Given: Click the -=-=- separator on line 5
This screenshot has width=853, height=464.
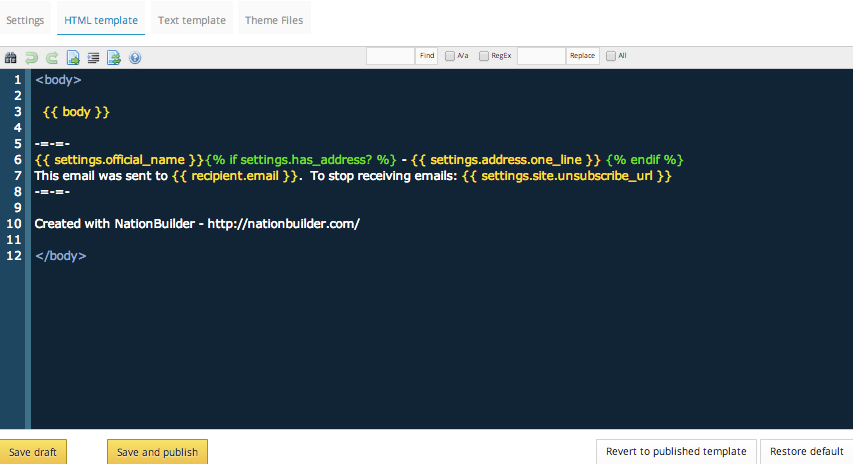Looking at the screenshot, I should pyautogui.click(x=52, y=144).
